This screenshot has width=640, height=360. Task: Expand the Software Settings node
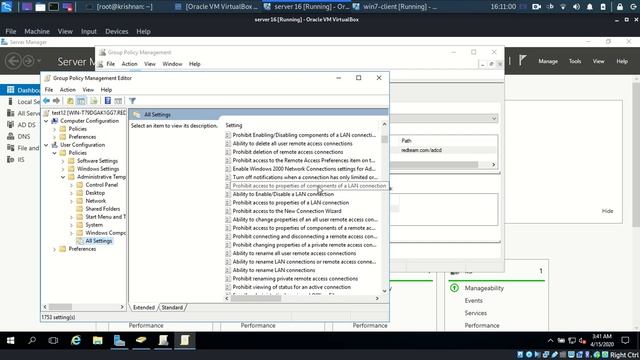tap(63, 161)
